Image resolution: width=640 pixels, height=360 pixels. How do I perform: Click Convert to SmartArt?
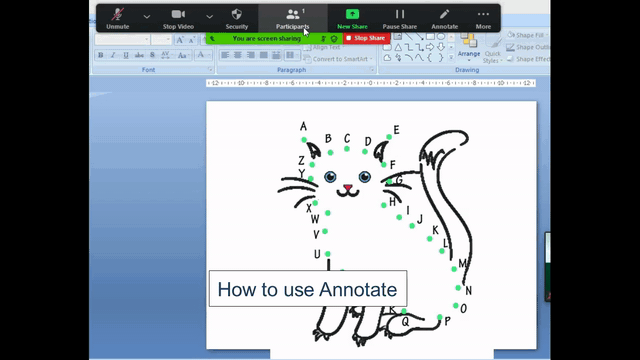338,59
